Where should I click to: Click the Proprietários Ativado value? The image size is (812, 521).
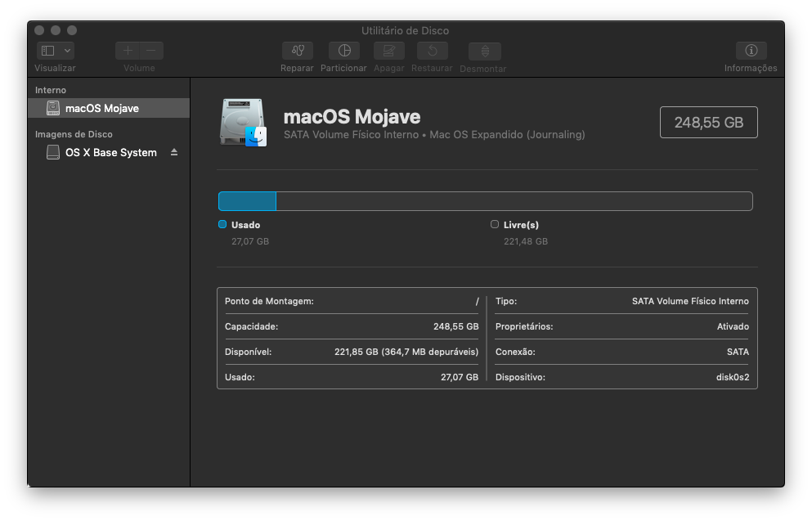733,327
